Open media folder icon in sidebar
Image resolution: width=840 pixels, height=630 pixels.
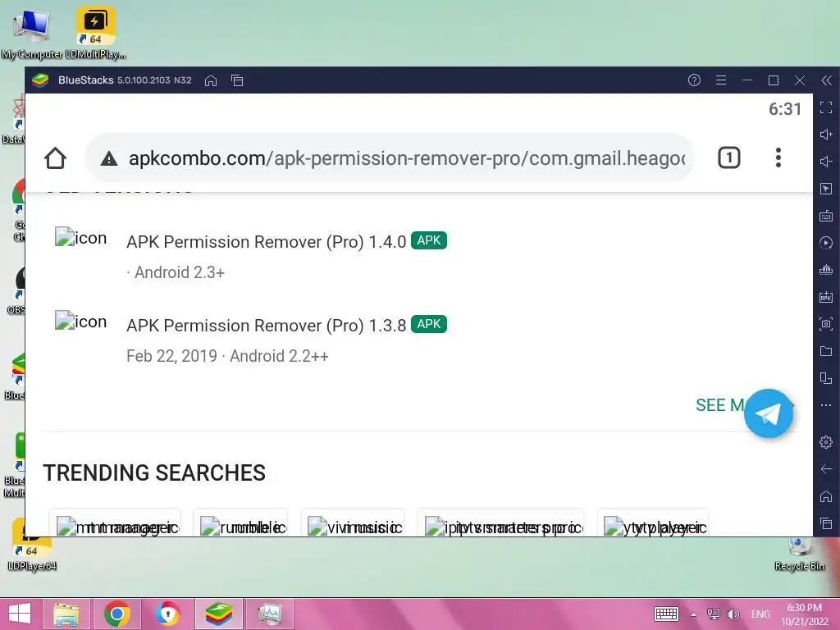point(826,351)
